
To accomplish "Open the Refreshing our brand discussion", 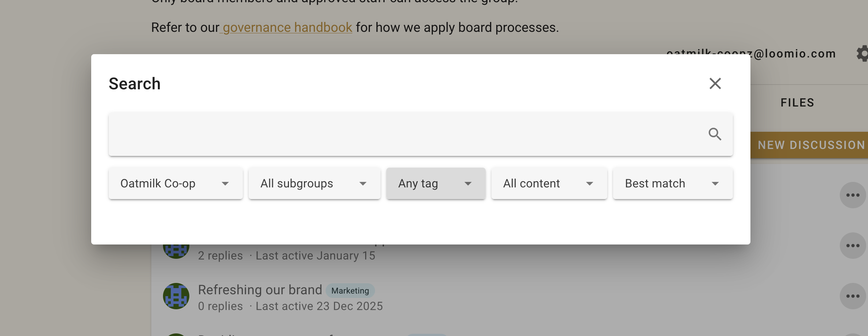I will (260, 290).
